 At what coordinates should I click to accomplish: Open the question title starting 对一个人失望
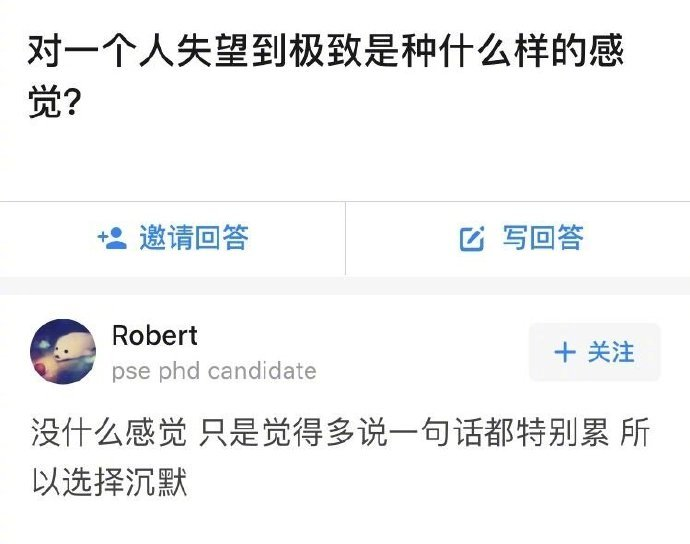(x=326, y=50)
